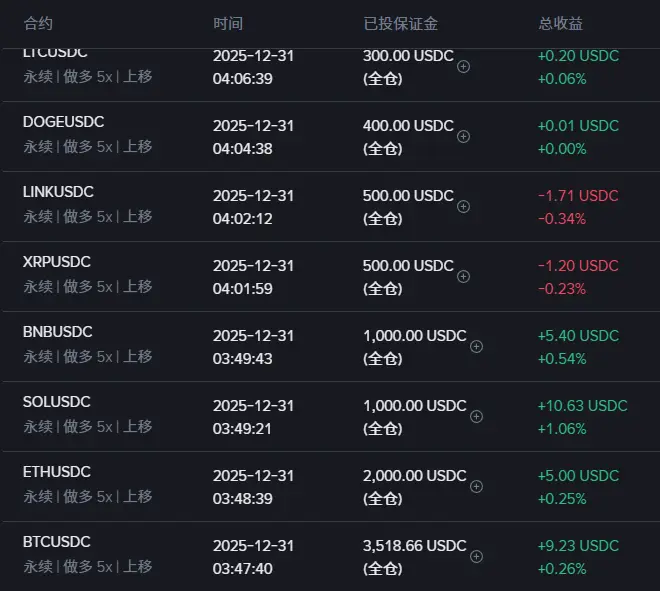
Task: Click plus icon beside DOGEUSDC 400.00 USDC margin
Action: (x=463, y=137)
